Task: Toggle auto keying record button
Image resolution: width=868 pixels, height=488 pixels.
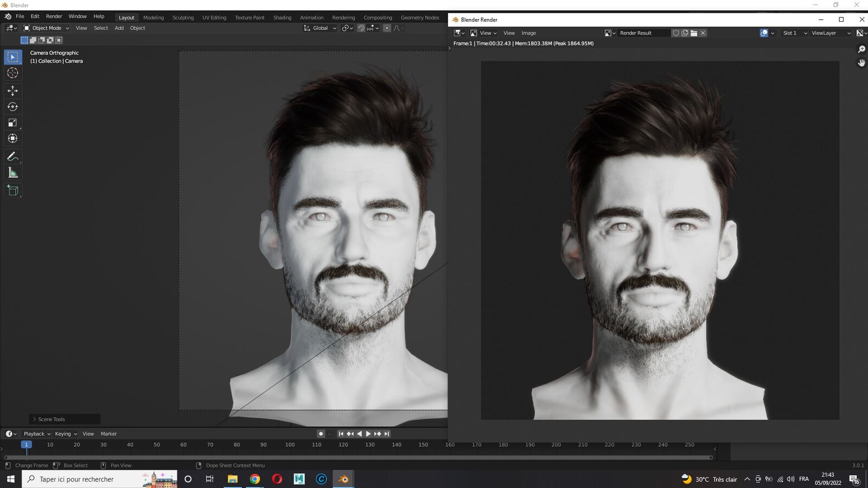Action: 321,434
